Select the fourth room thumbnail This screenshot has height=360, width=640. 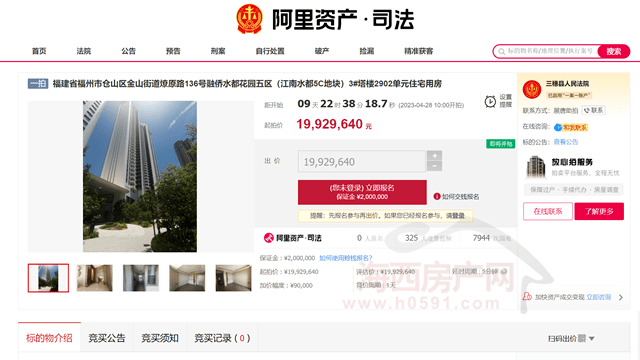187,278
